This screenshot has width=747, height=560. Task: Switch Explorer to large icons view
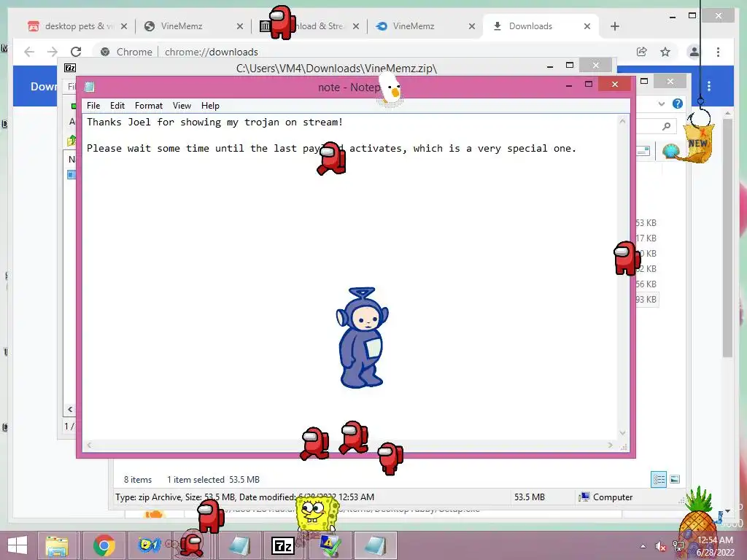point(675,479)
